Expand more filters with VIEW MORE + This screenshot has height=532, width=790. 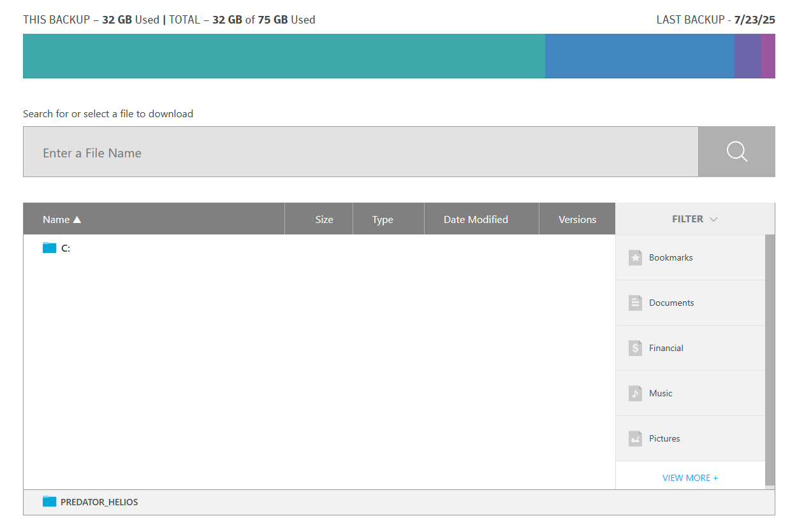[690, 478]
